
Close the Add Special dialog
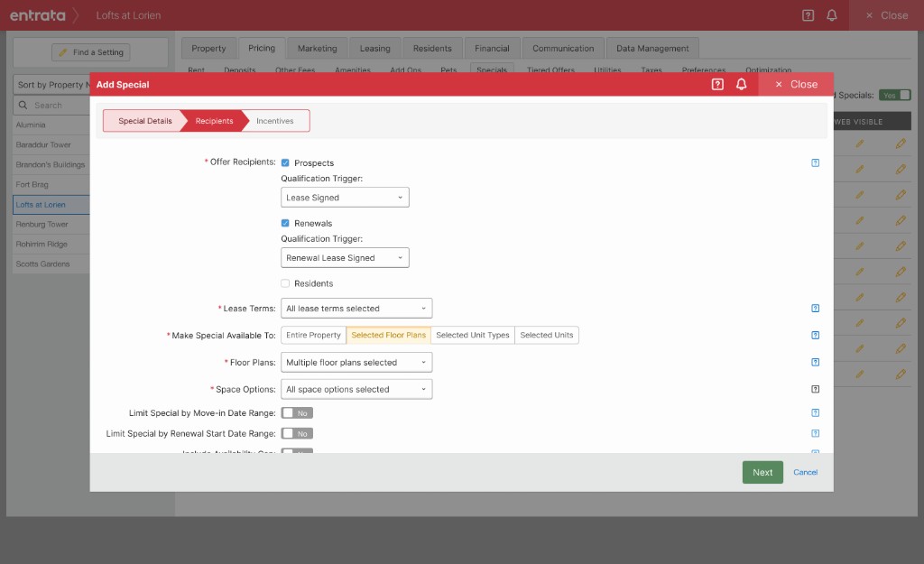tap(796, 84)
